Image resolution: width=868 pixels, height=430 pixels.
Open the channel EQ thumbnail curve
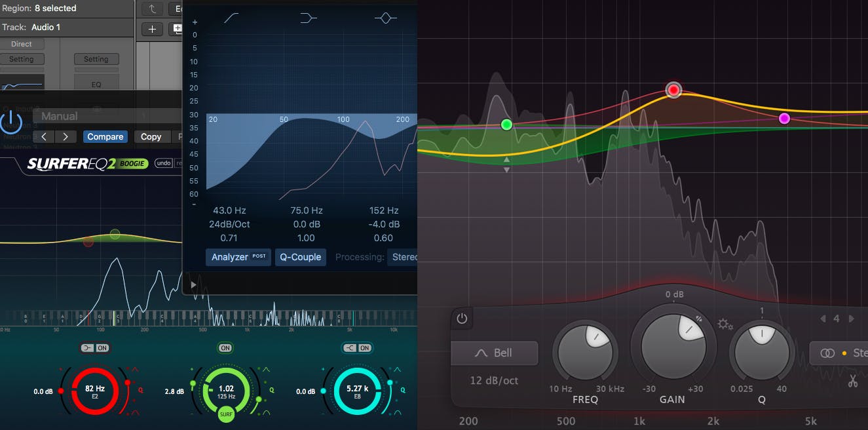coord(22,83)
